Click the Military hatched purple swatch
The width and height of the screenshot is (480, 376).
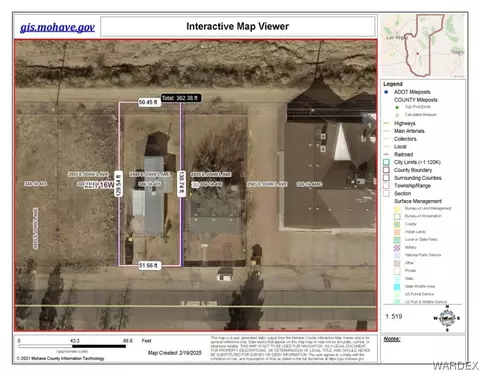click(x=397, y=247)
